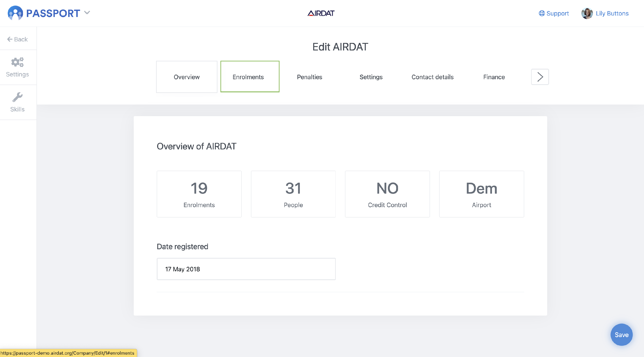Click the NO Credit Control card
Screen dimensions: 644x357
[x=387, y=194]
